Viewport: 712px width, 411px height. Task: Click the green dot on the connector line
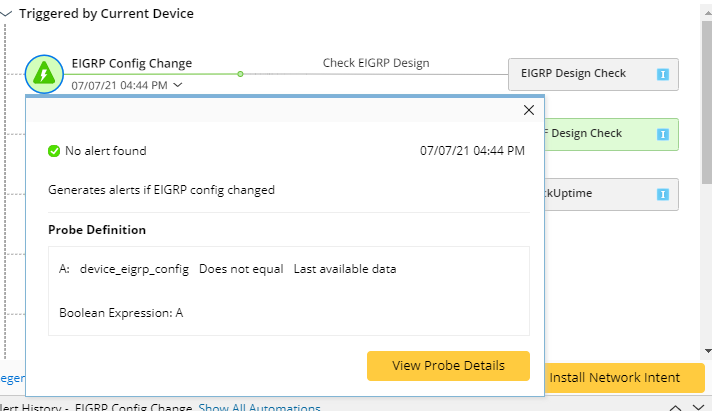[x=240, y=73]
